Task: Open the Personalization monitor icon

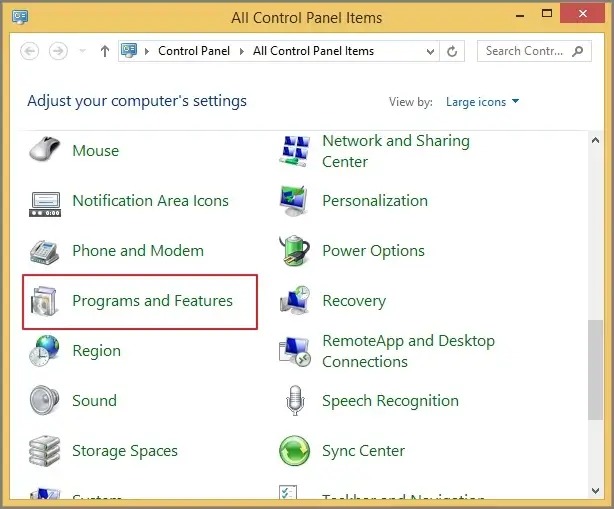Action: point(294,201)
